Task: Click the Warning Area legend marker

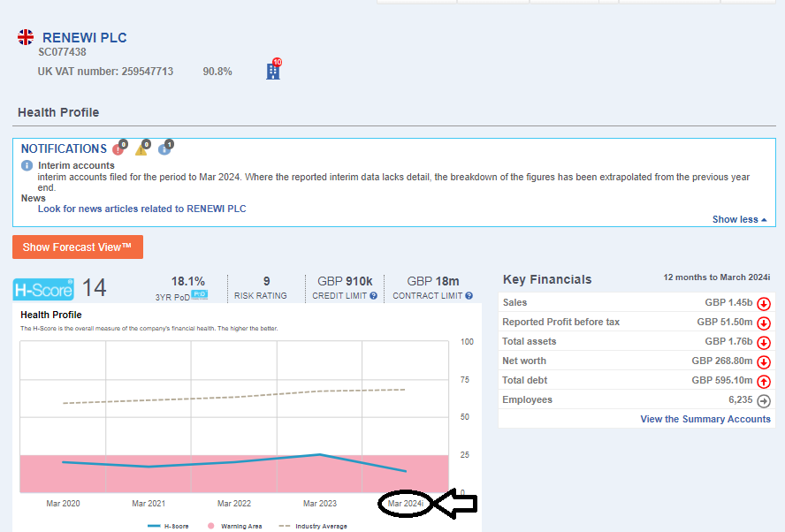Action: tap(210, 526)
